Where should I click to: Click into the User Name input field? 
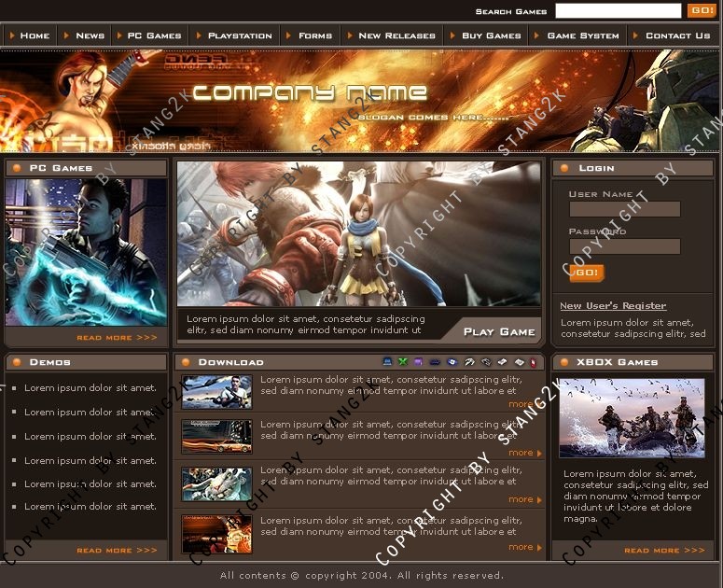coord(624,210)
